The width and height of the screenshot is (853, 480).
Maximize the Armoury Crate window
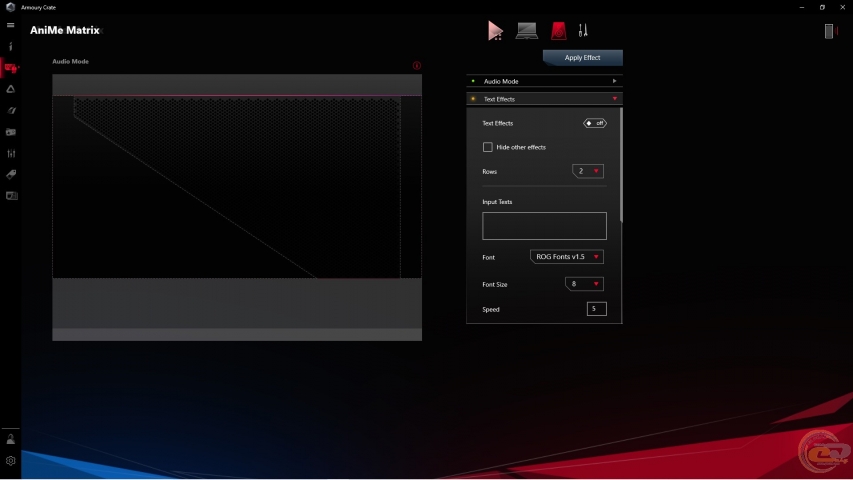[822, 7]
